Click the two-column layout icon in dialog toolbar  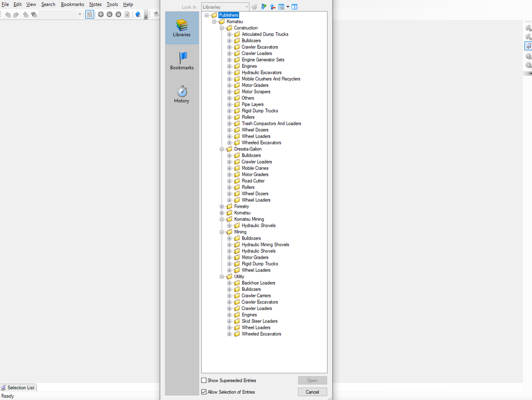(x=295, y=7)
